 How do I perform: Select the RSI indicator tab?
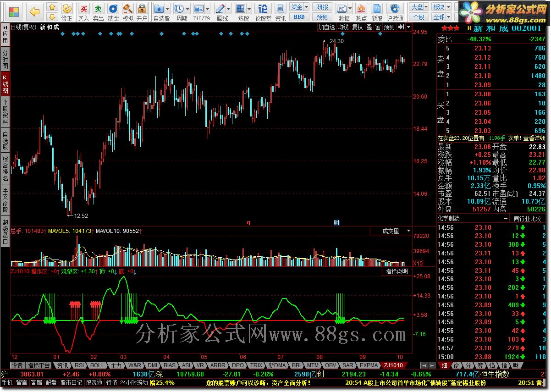79,365
